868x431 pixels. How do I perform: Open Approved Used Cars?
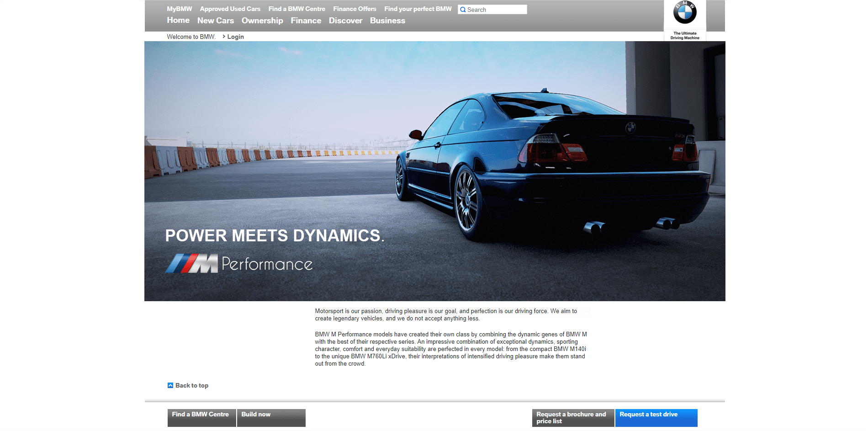pos(230,9)
